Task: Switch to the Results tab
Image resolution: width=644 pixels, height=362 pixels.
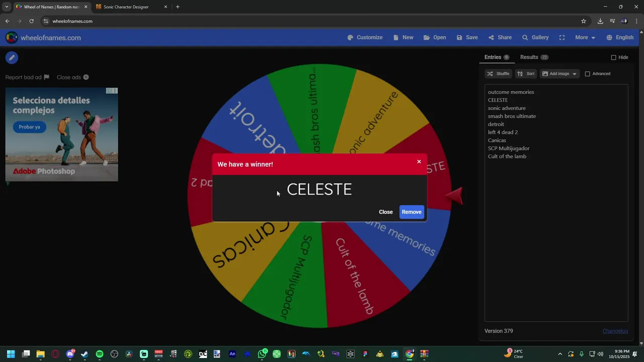Action: (534, 57)
